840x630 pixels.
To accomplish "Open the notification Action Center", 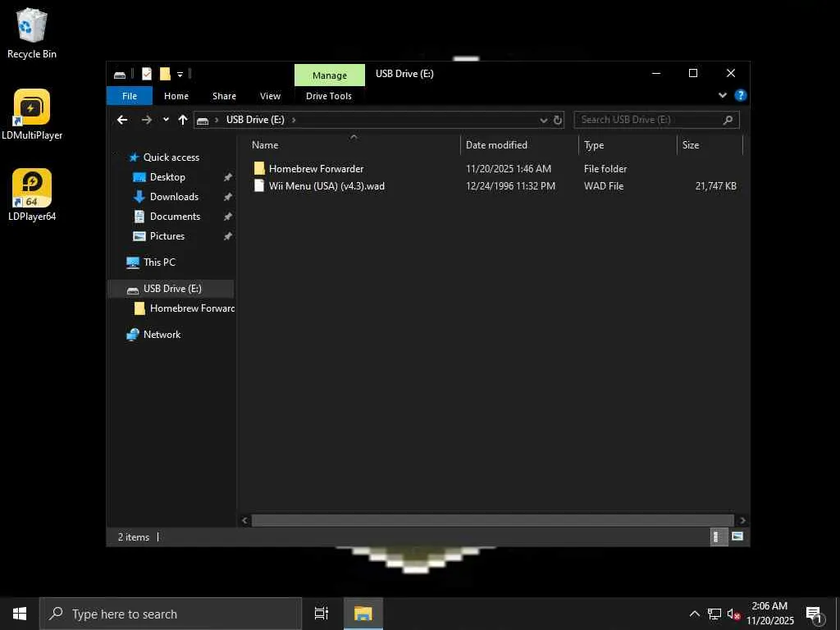I will pos(815,614).
